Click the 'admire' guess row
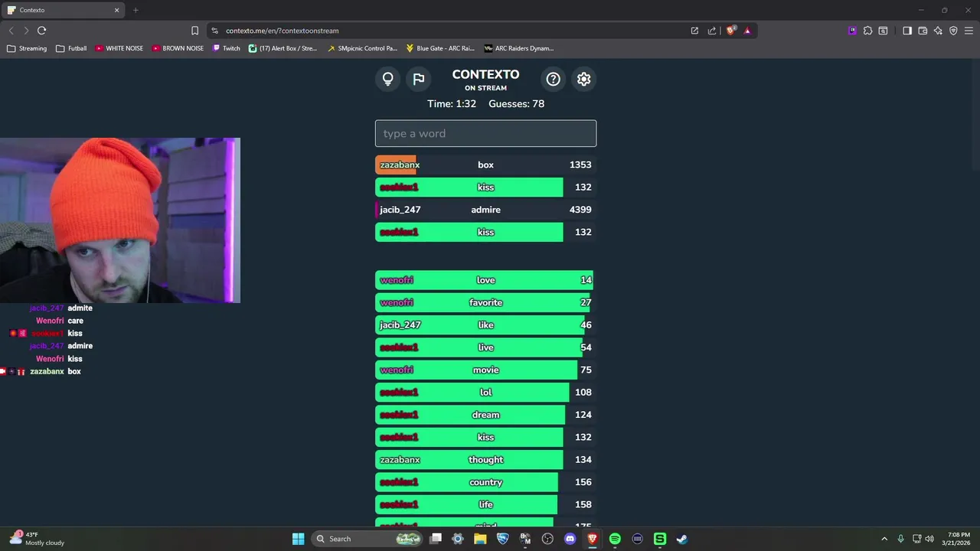 (485, 210)
